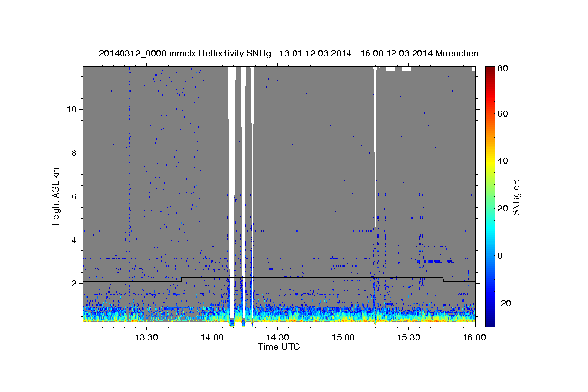Click the colorbar value label 0

coord(500,256)
